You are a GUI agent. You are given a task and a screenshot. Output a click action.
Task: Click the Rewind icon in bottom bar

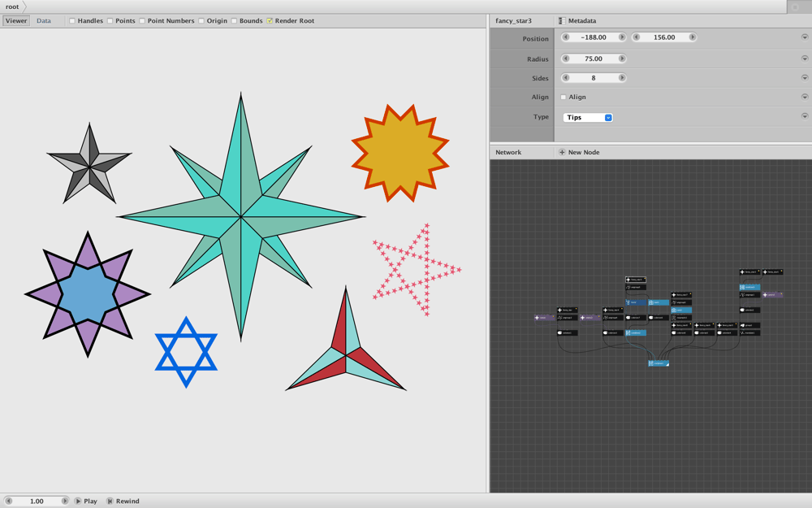110,501
